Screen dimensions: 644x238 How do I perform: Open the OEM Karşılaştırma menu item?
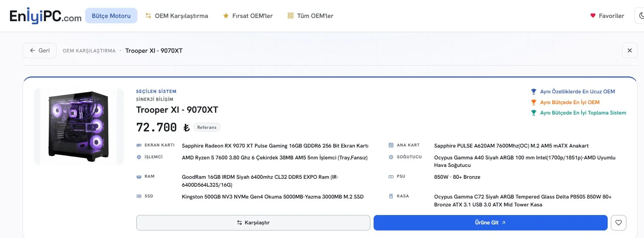tap(177, 16)
